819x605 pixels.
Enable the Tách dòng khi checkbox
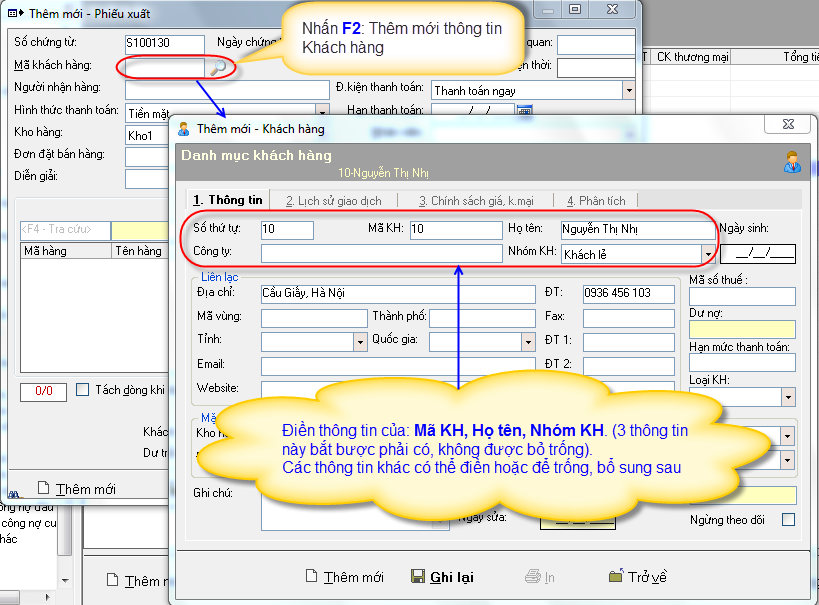[83, 390]
